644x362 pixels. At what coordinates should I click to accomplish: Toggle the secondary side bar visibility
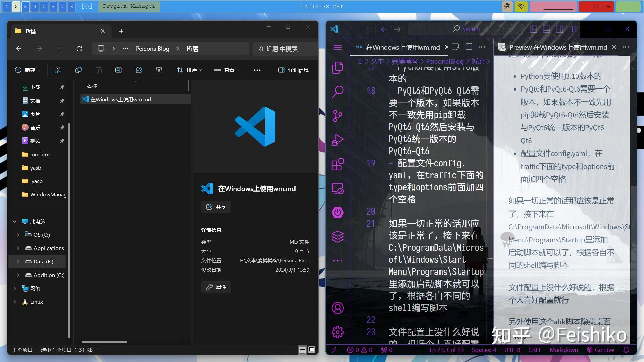pyautogui.click(x=559, y=29)
